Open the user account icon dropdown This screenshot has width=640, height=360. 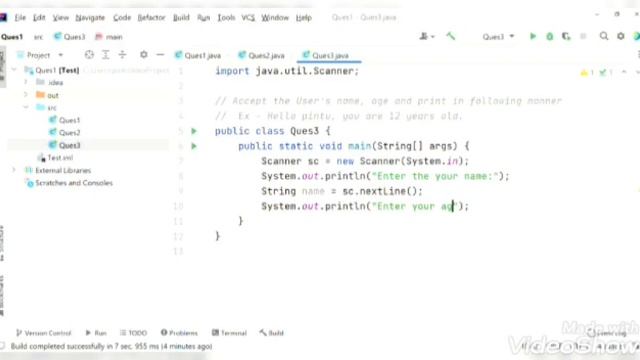click(x=427, y=36)
